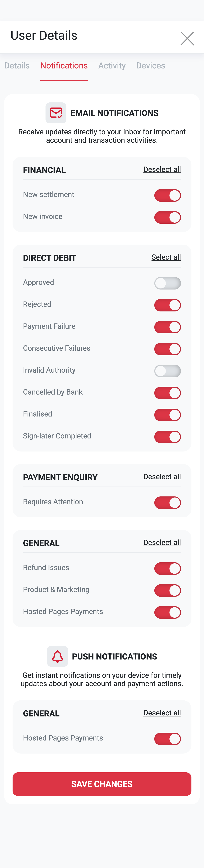Screen dimensions: 204x868
Task: Toggle off Payment Failure notifications
Action: [168, 327]
